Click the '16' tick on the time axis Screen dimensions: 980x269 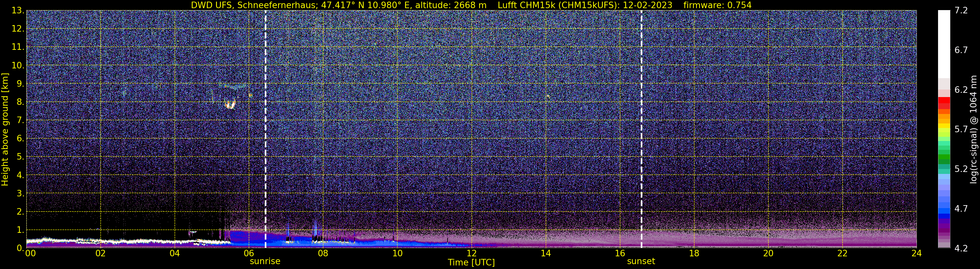[x=620, y=253]
